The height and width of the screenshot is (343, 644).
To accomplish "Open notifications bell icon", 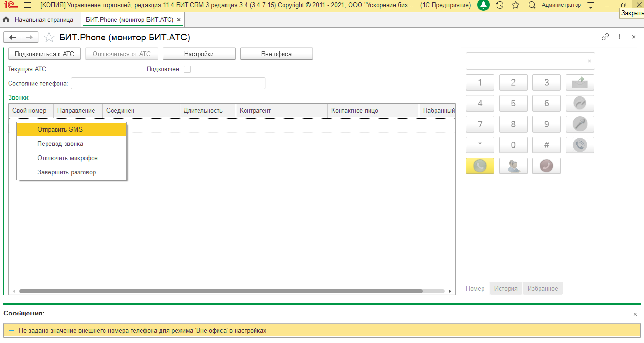I will (483, 5).
